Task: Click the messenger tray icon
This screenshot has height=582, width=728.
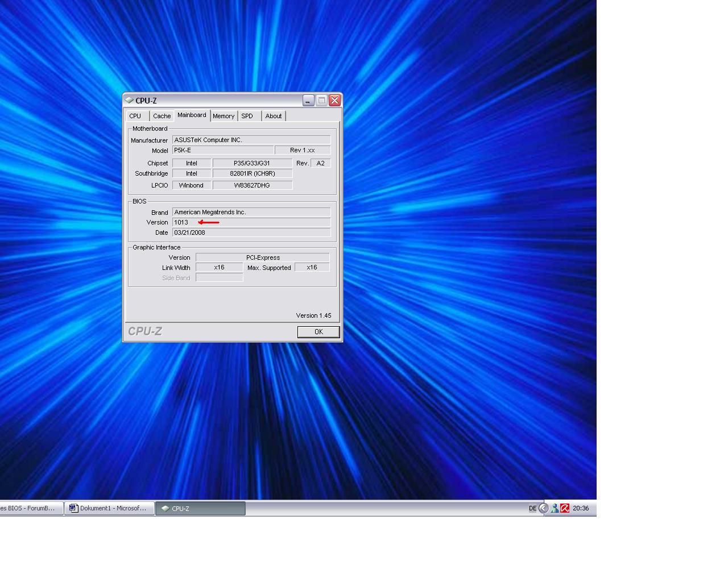Action: coord(555,509)
